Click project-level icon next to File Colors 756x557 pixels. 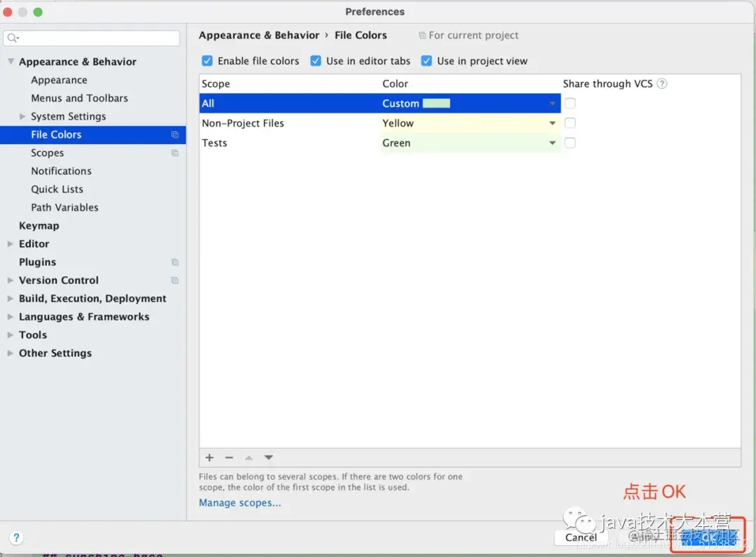[175, 135]
